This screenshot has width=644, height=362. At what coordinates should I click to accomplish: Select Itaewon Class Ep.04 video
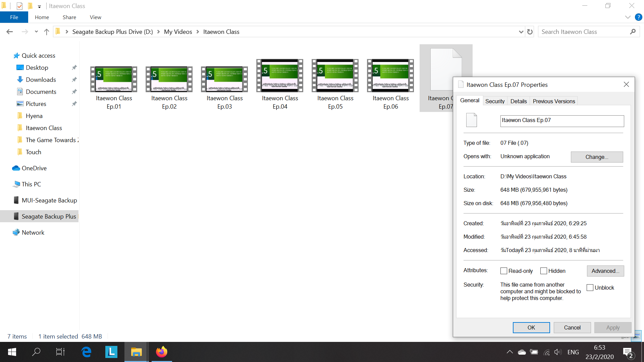(280, 84)
